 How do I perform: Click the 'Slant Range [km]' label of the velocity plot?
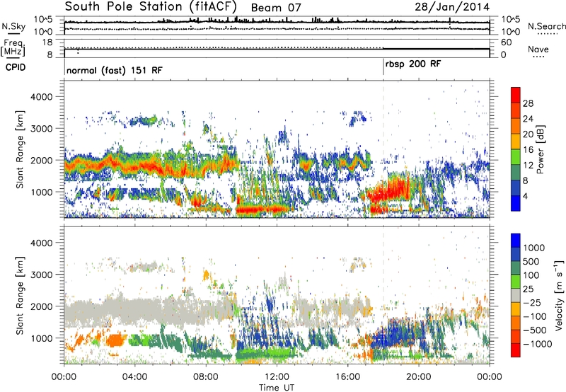point(20,295)
